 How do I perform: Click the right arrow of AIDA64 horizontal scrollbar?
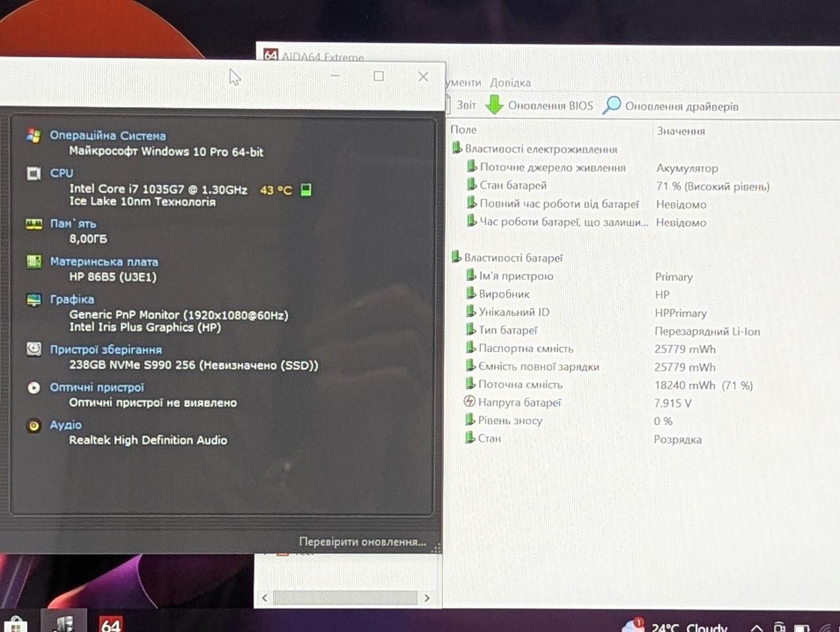tap(427, 598)
